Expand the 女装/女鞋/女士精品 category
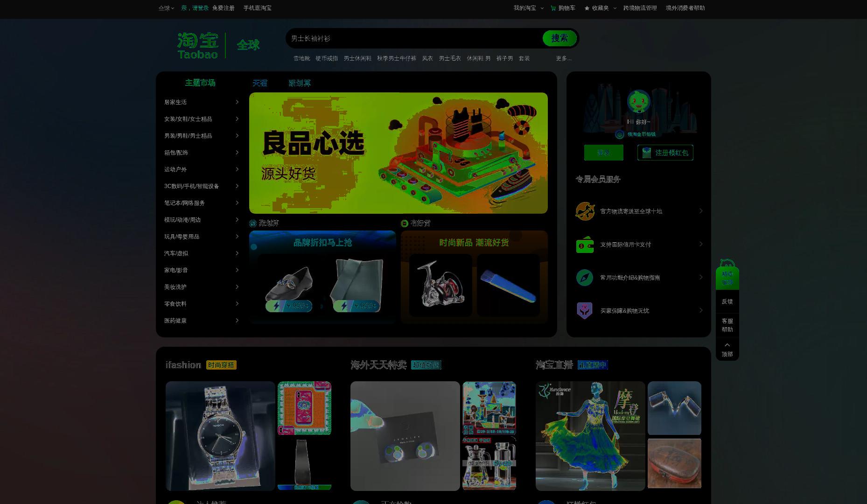The height and width of the screenshot is (504, 867). click(x=202, y=119)
